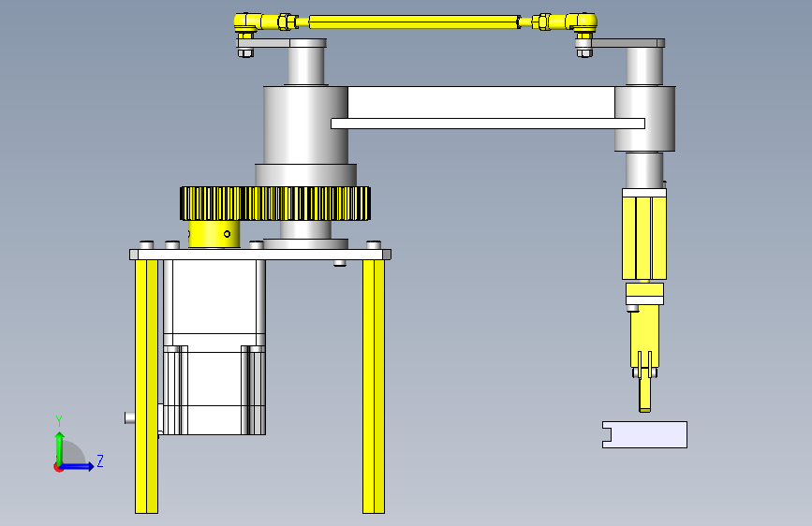812x526 pixels.
Task: Click the blue Z axis arrow of the triad
Action: click(78, 466)
